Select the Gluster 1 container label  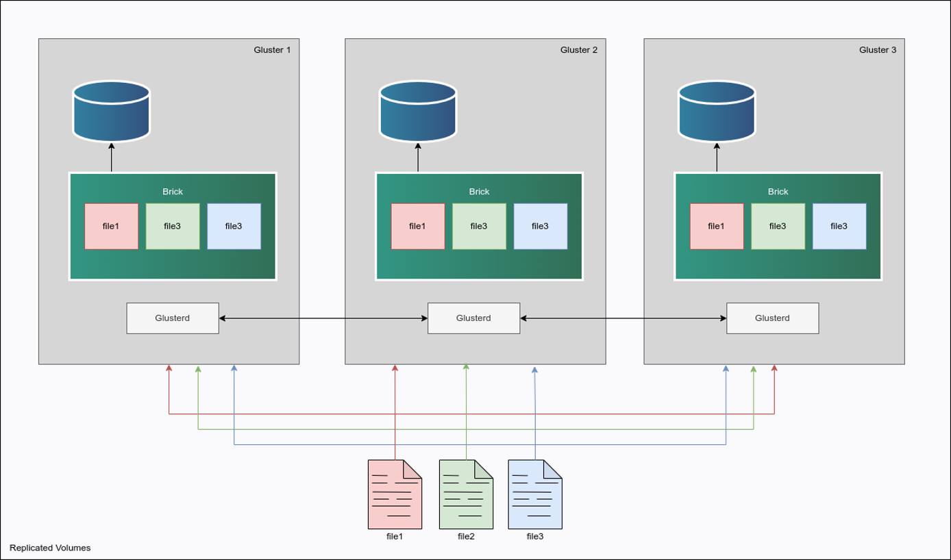[x=272, y=49]
